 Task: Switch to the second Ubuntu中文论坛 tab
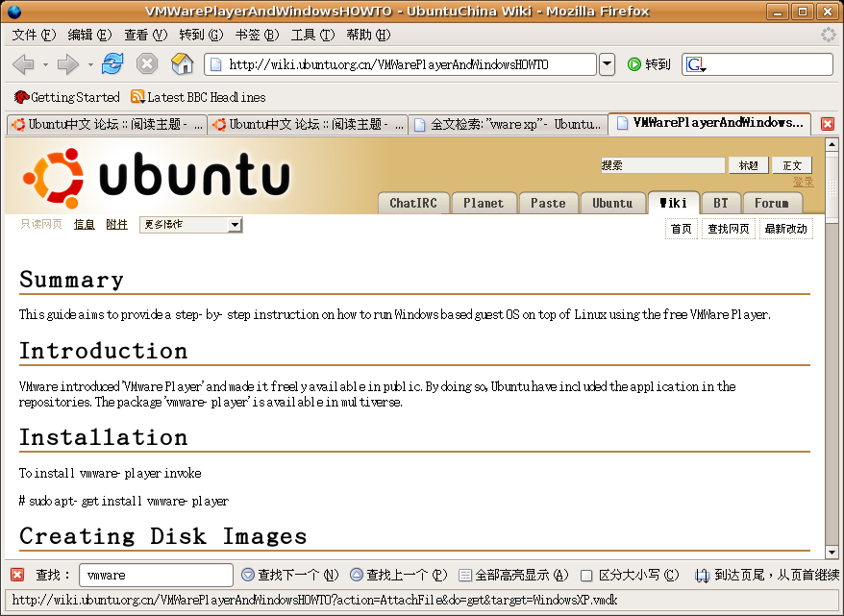(308, 124)
